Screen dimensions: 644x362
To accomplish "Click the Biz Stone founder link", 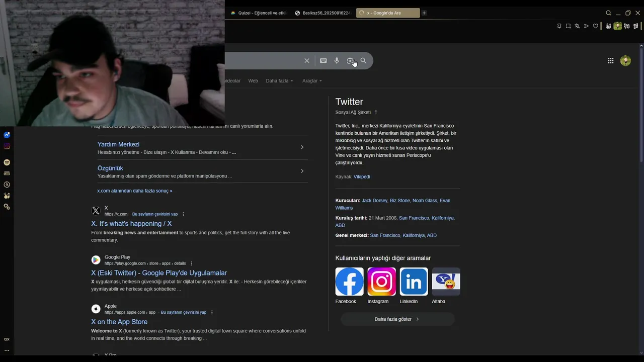I will tap(400, 201).
